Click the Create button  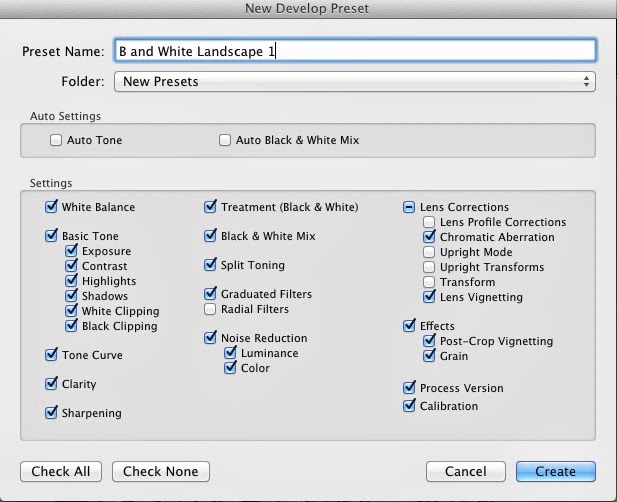pos(555,471)
